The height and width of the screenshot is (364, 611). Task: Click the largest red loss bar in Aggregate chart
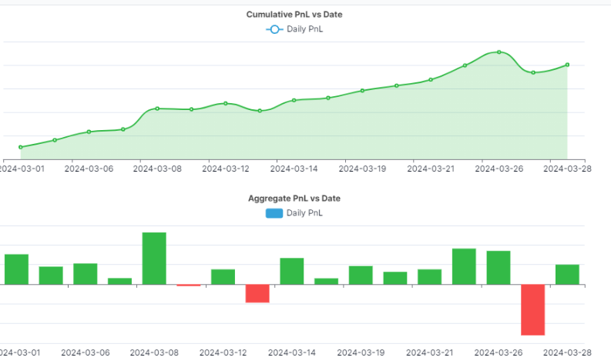[x=533, y=310]
